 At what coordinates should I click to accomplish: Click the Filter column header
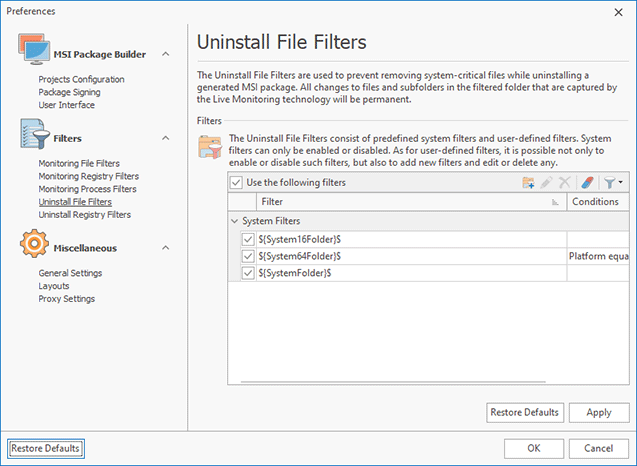tap(411, 202)
